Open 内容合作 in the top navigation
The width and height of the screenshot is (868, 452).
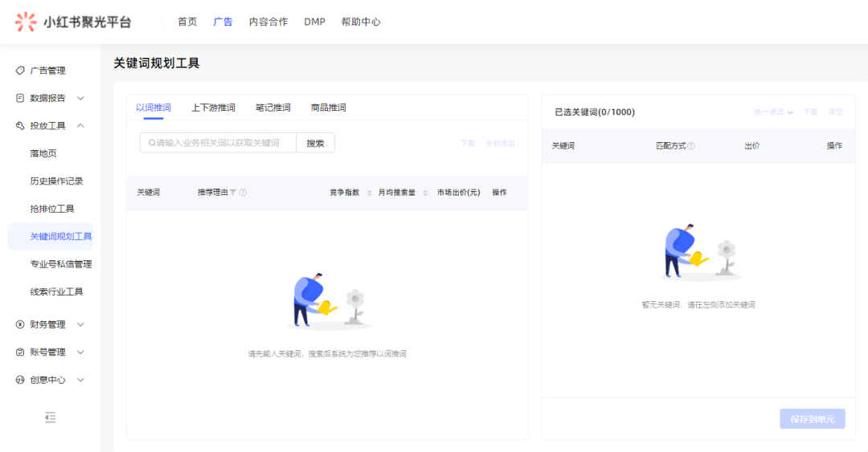coord(268,22)
